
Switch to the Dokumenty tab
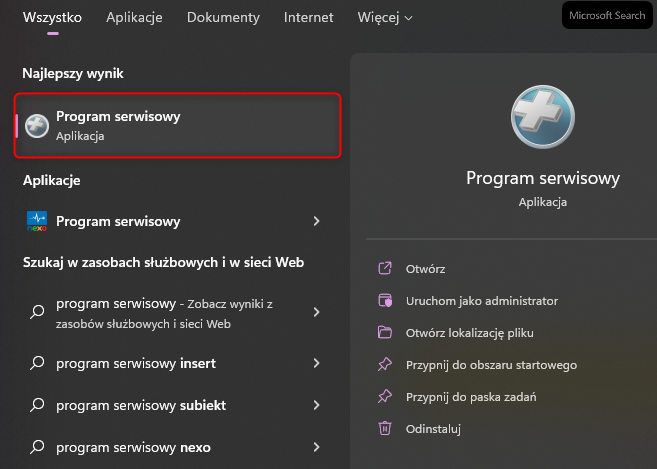coord(223,18)
